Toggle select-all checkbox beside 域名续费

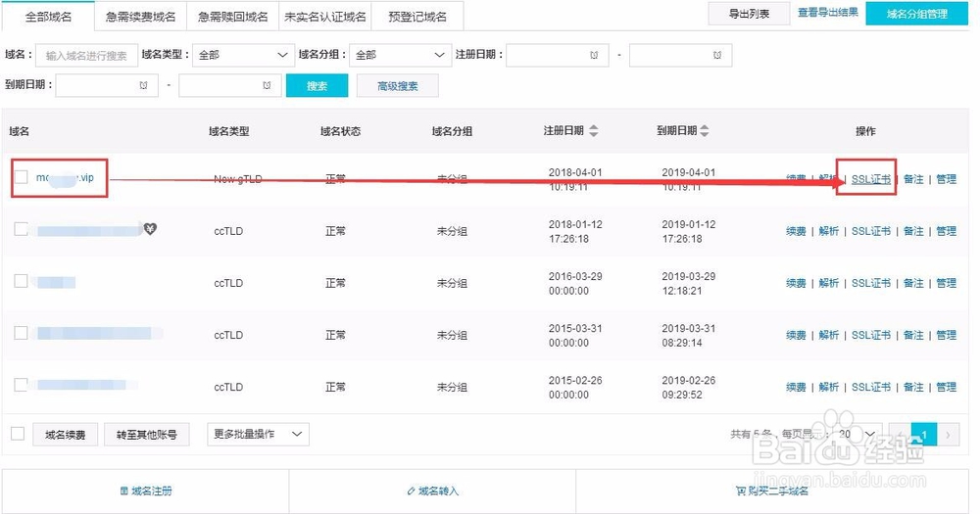pos(18,434)
